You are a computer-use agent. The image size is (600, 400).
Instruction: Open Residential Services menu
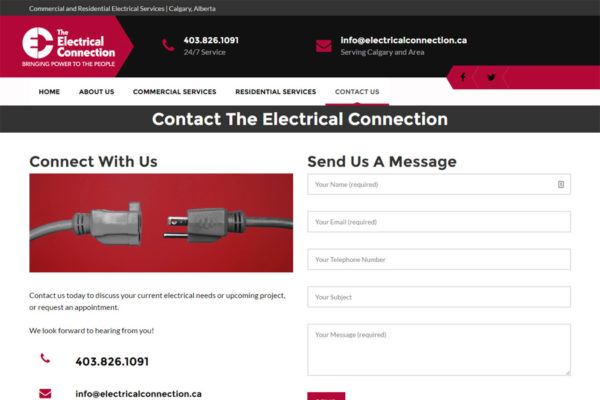276,92
